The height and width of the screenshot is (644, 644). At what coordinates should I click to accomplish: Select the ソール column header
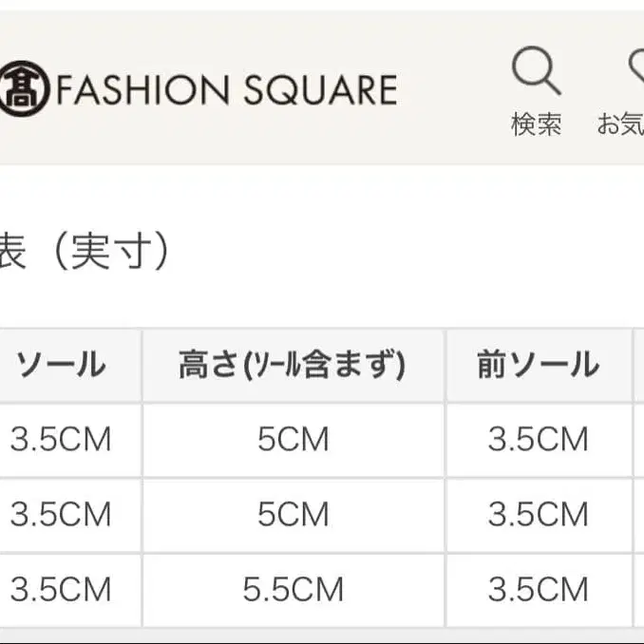pos(61,366)
